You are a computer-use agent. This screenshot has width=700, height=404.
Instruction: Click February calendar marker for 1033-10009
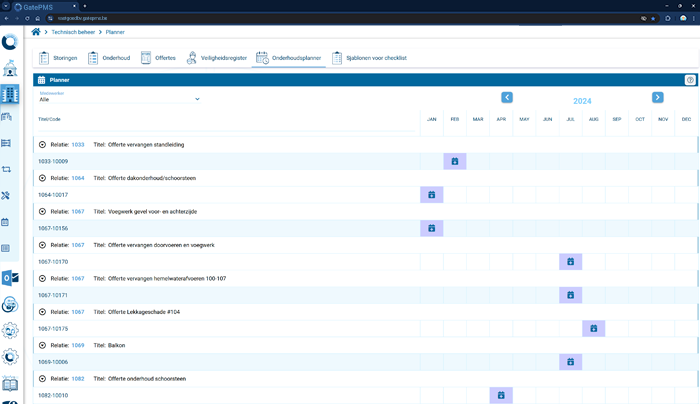tap(455, 161)
